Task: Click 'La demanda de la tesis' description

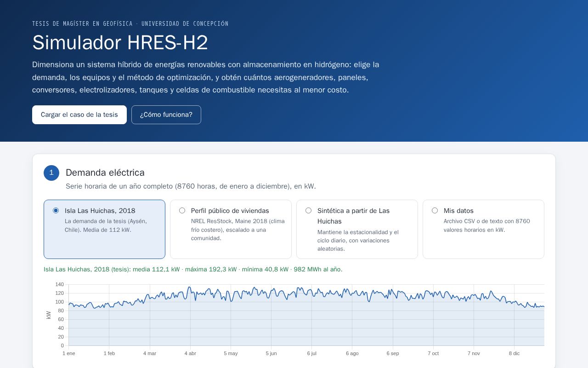Action: (x=106, y=225)
